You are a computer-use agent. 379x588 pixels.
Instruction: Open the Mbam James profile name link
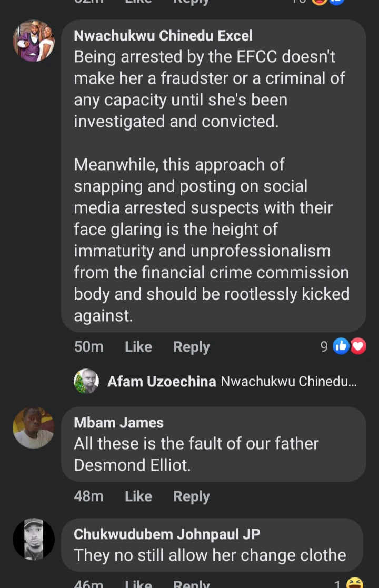pos(118,423)
